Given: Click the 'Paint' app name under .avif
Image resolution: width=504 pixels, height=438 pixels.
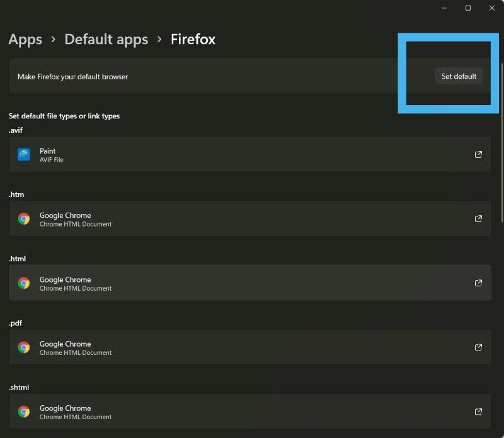Looking at the screenshot, I should [x=48, y=151].
